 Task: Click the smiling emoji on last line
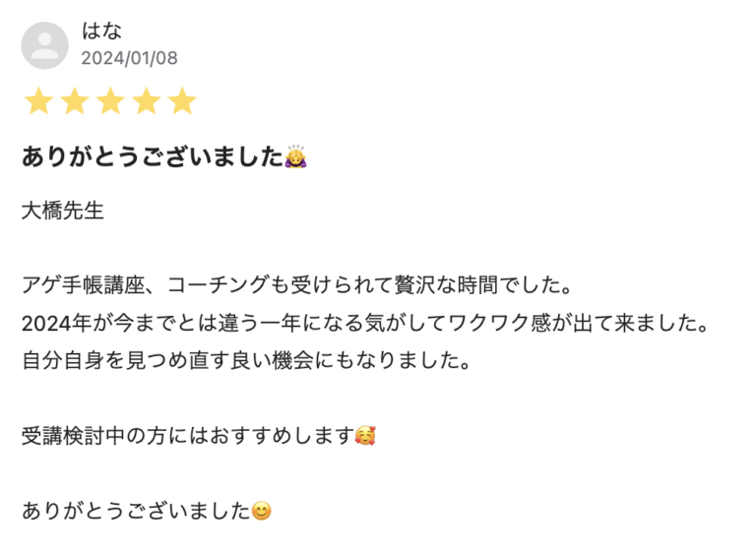tap(262, 511)
